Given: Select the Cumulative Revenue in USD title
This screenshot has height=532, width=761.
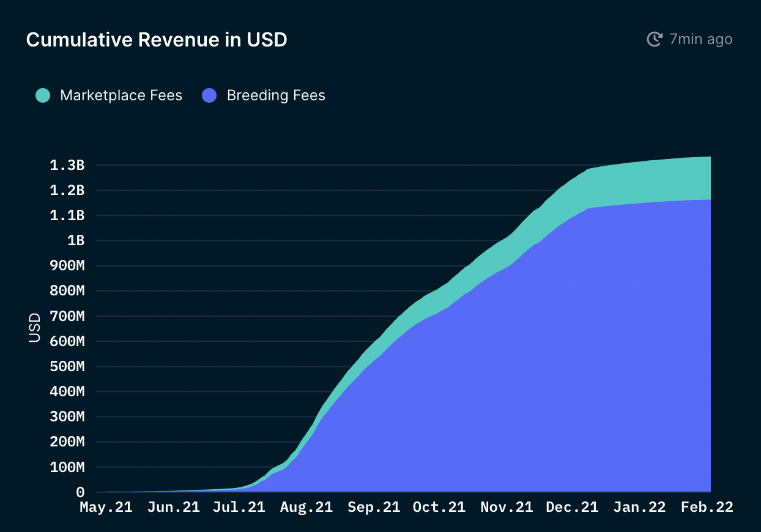Looking at the screenshot, I should [157, 40].
